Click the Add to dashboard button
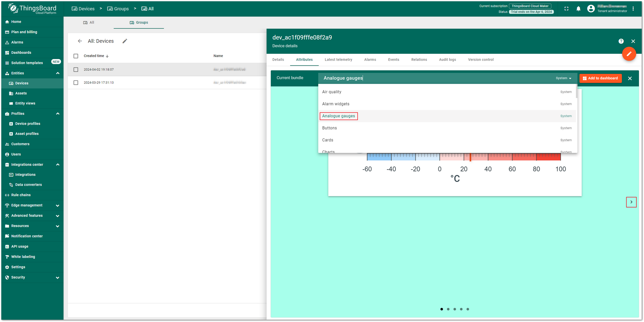Image resolution: width=644 pixels, height=322 pixels. pyautogui.click(x=600, y=78)
